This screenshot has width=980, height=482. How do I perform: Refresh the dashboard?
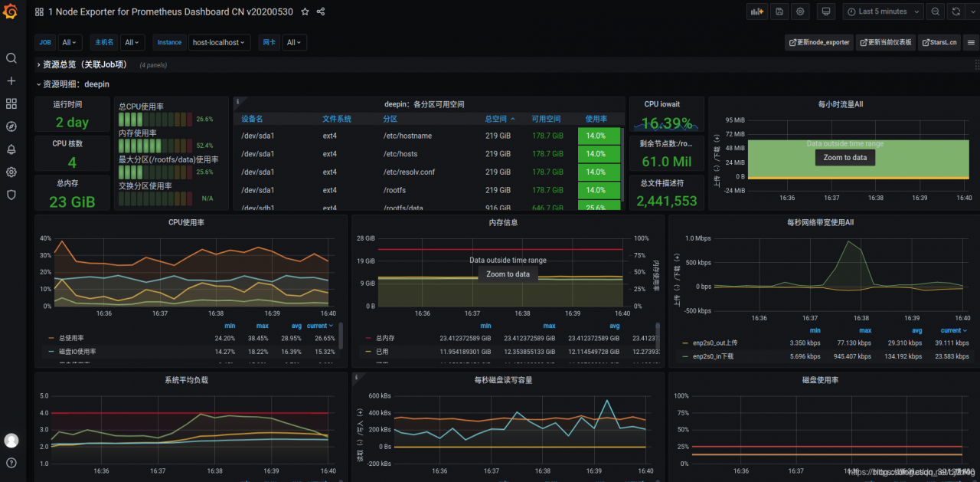point(956,11)
